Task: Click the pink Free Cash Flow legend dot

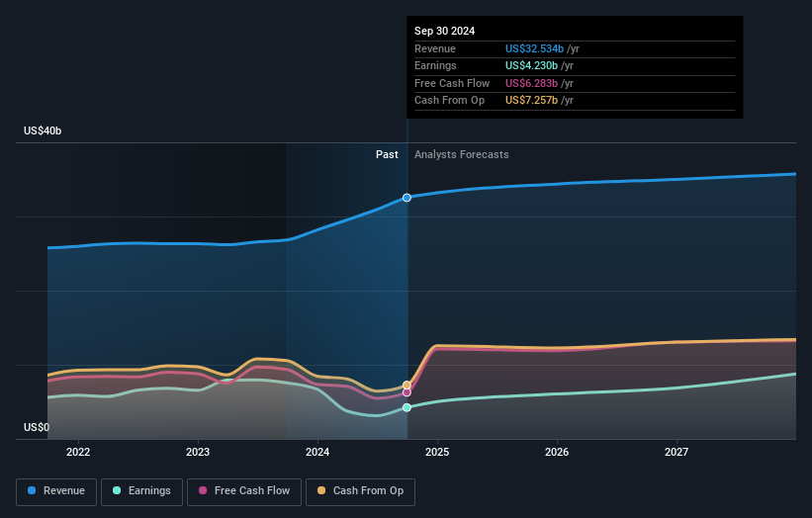Action: pos(203,490)
